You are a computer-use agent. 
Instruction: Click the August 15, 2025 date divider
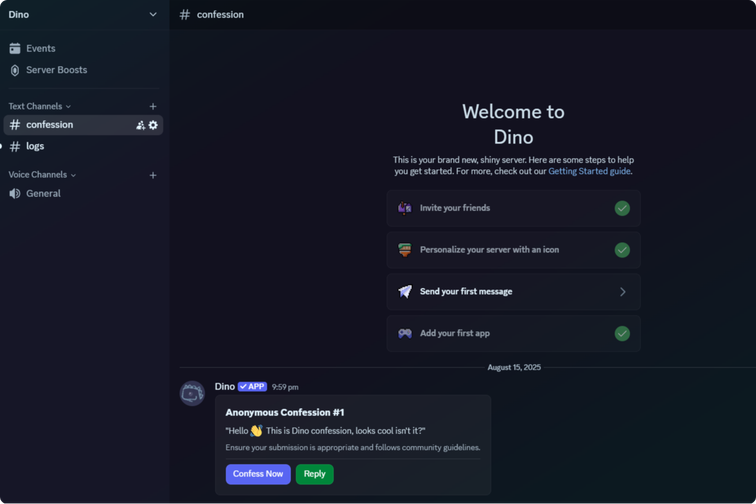click(x=514, y=368)
